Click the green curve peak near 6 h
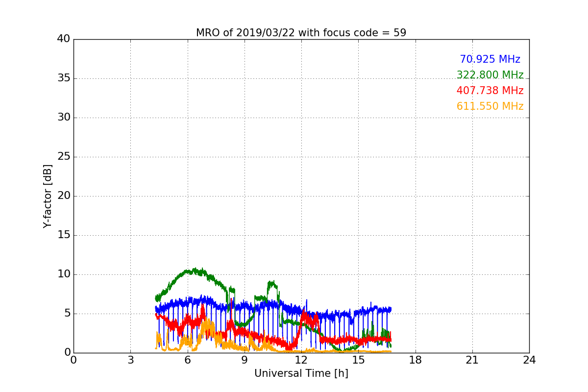 coord(195,271)
